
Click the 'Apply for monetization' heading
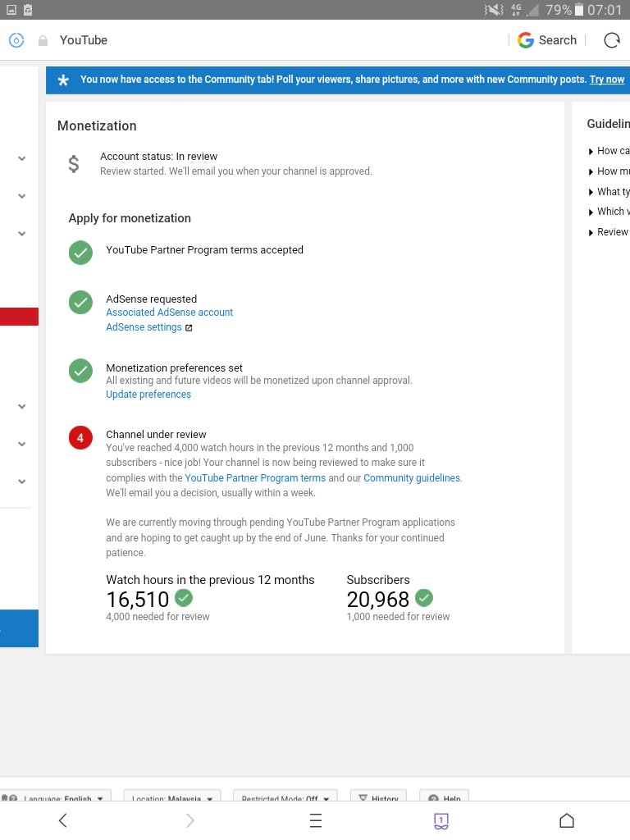130,218
